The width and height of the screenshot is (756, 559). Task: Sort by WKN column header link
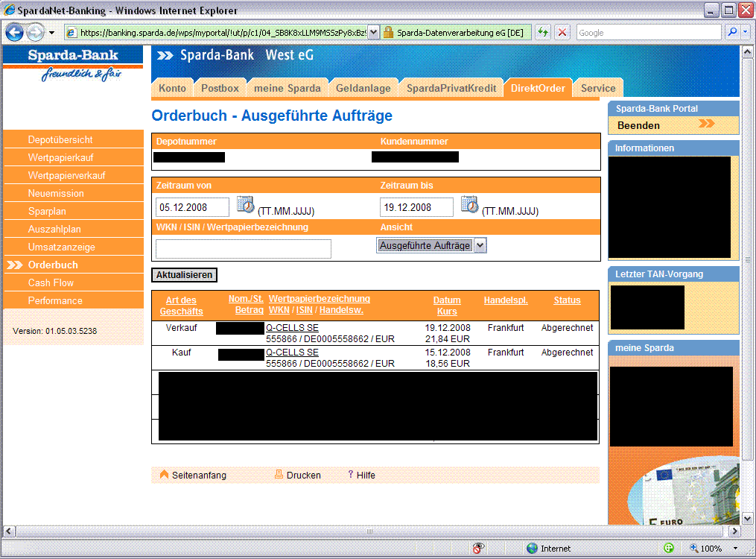click(x=279, y=310)
